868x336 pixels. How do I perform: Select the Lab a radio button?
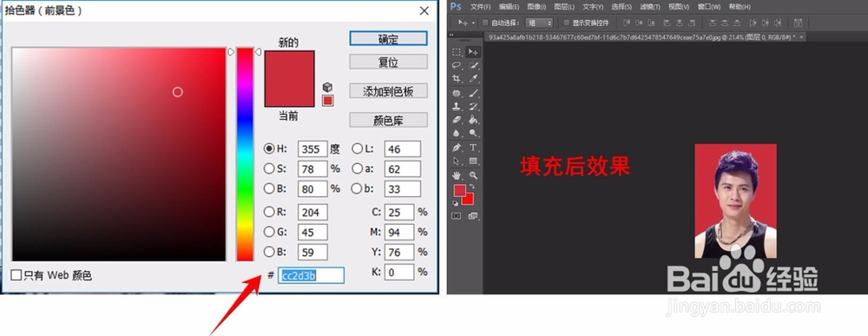coord(358,168)
